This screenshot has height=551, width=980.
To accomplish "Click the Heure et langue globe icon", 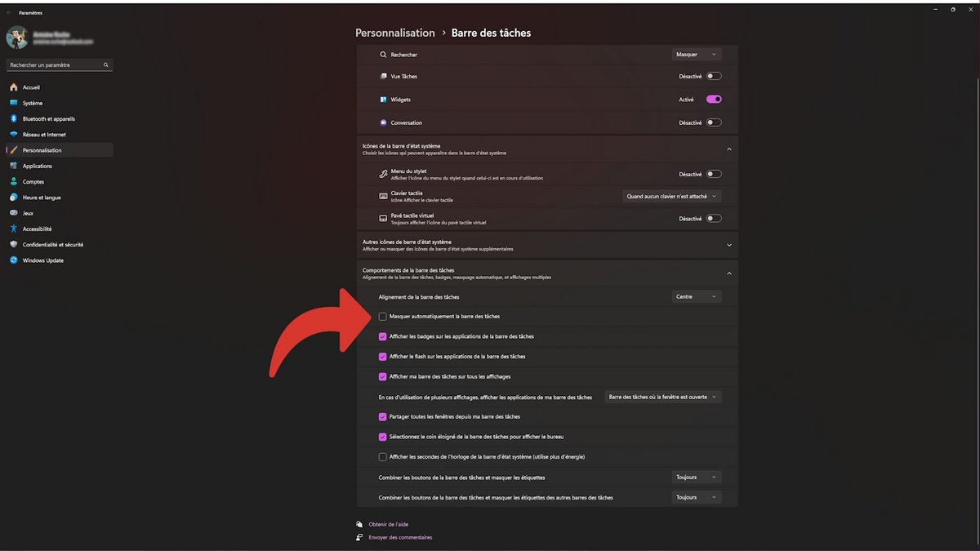I will point(14,198).
